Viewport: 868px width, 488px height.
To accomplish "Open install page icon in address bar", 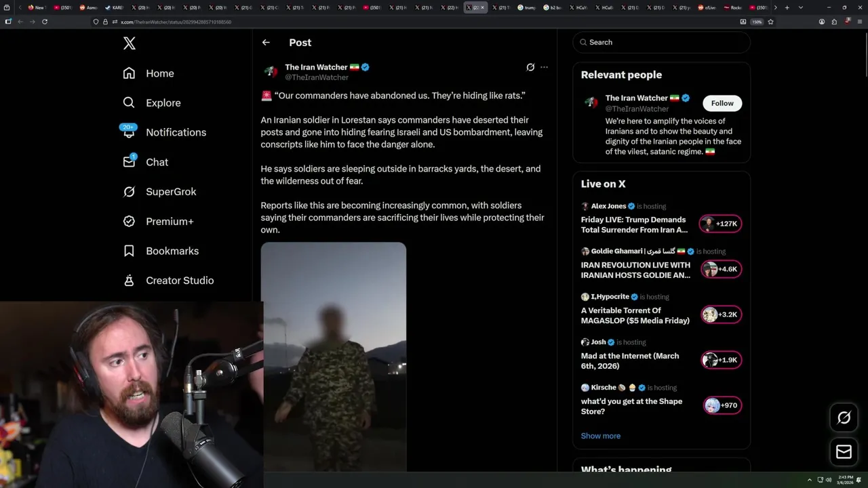I will coord(743,22).
